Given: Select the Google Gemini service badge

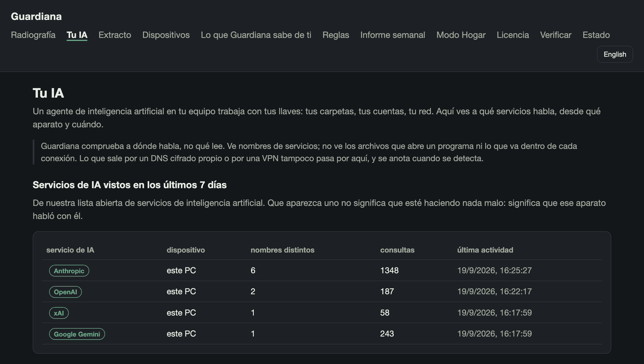Looking at the screenshot, I should point(77,334).
